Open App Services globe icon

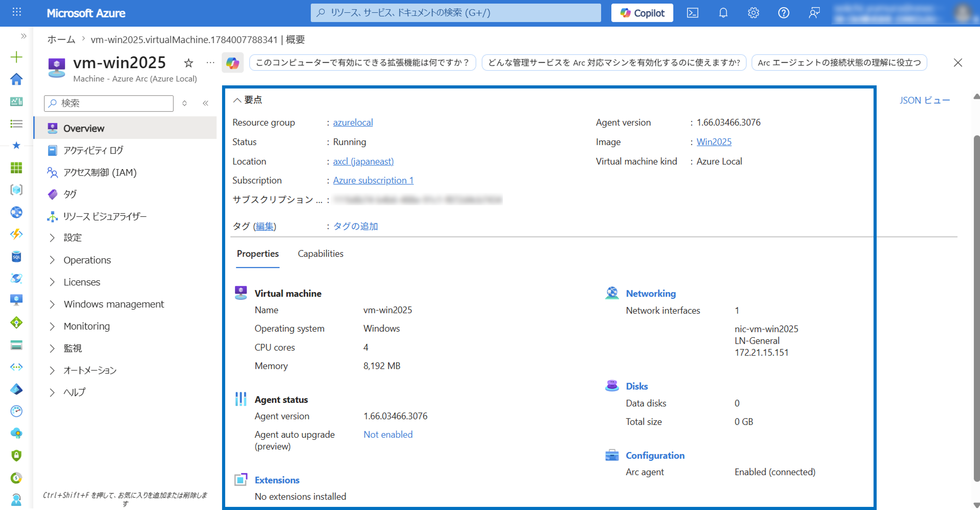coord(16,212)
